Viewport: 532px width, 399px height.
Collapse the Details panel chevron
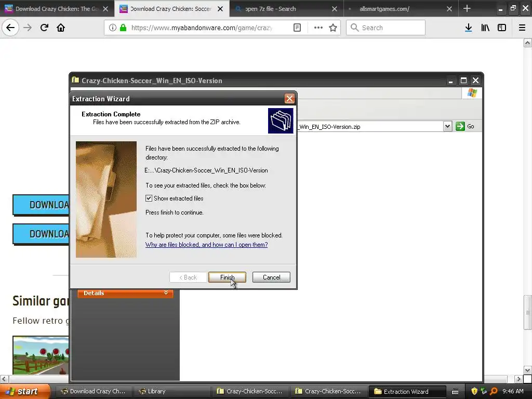point(166,292)
